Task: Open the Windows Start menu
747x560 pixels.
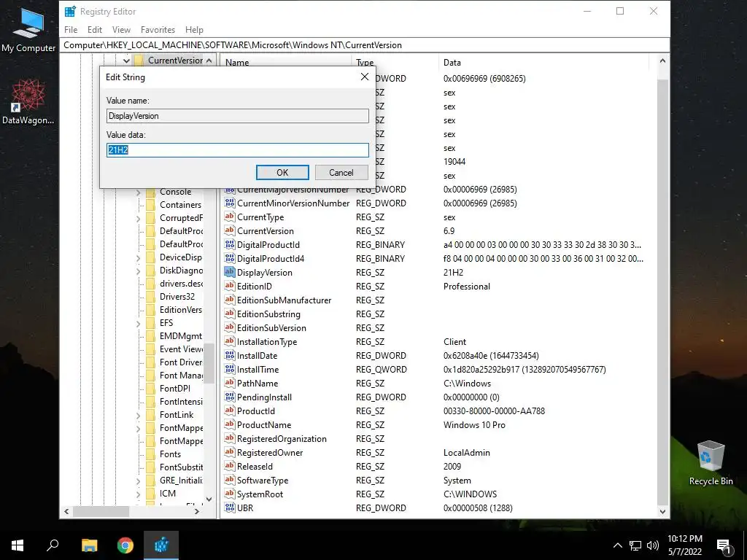Action: point(18,545)
